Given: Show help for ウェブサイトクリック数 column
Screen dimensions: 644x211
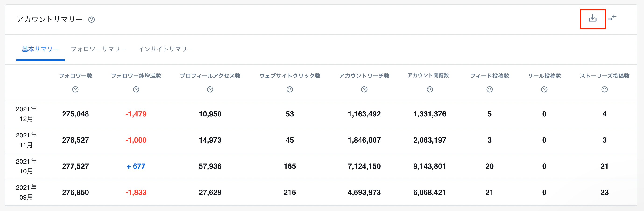Looking at the screenshot, I should click(x=290, y=89).
